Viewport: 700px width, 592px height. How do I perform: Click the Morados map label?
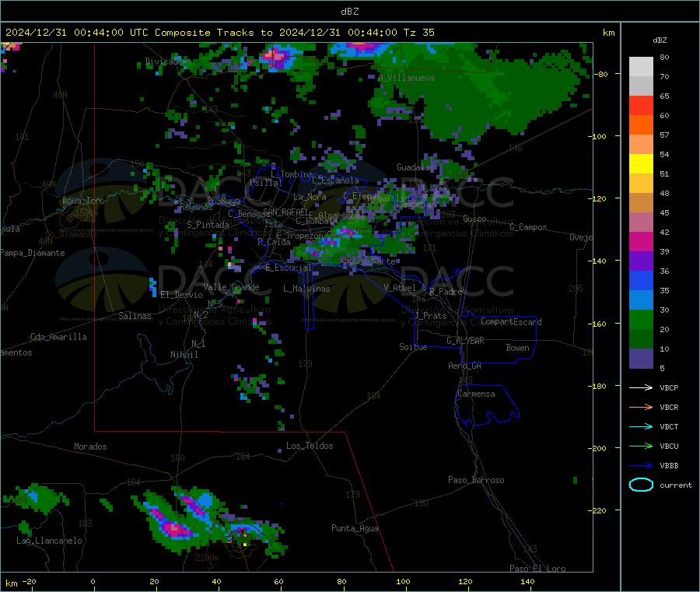[90, 447]
